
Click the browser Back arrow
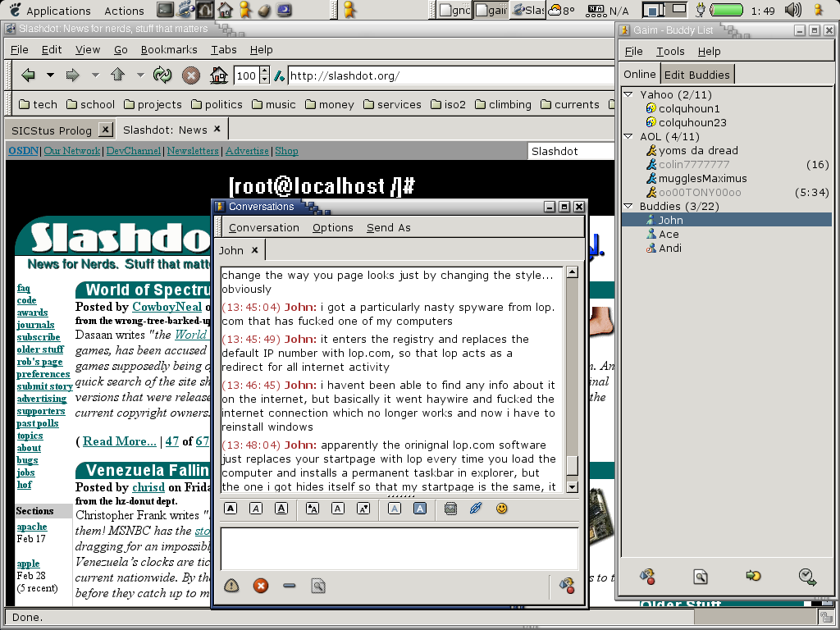(x=29, y=75)
